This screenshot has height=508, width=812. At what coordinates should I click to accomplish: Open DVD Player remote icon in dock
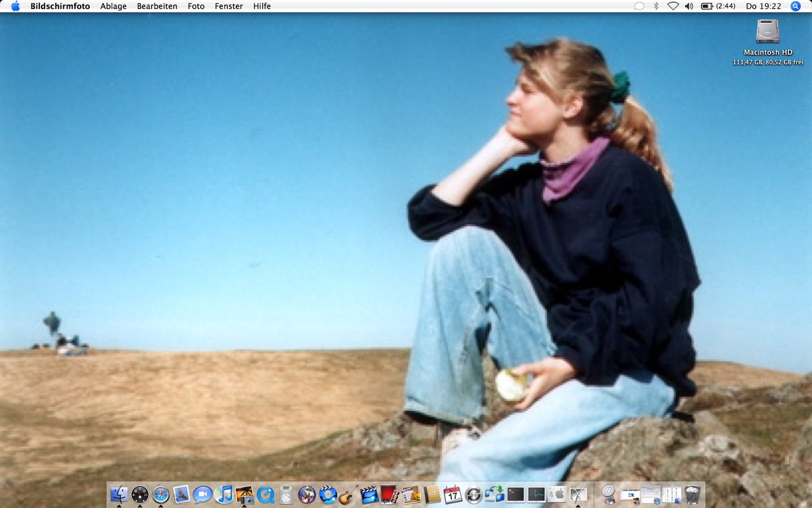click(x=286, y=495)
